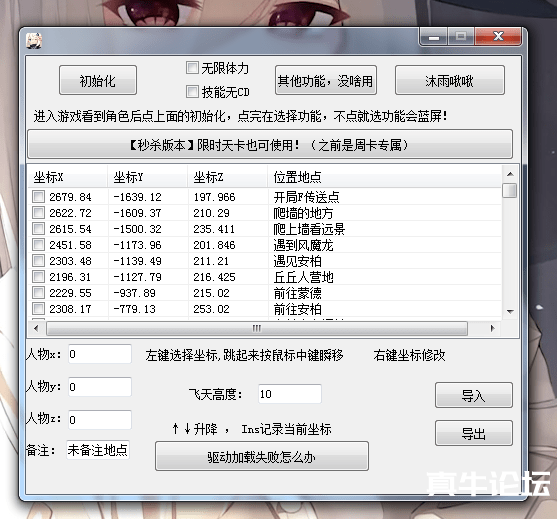Enable the 无限体力 checkbox
The height and width of the screenshot is (519, 557).
(192, 67)
